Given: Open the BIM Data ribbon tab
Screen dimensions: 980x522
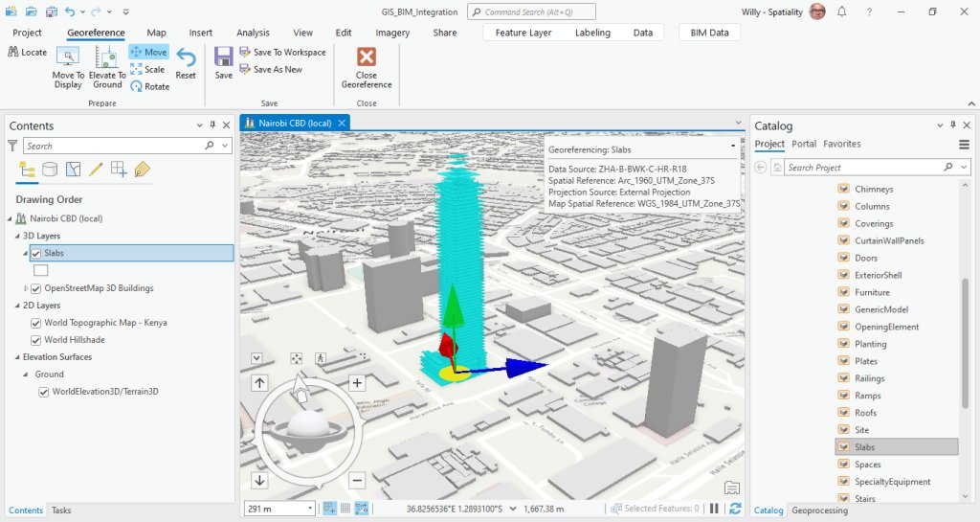Looking at the screenshot, I should pyautogui.click(x=709, y=33).
